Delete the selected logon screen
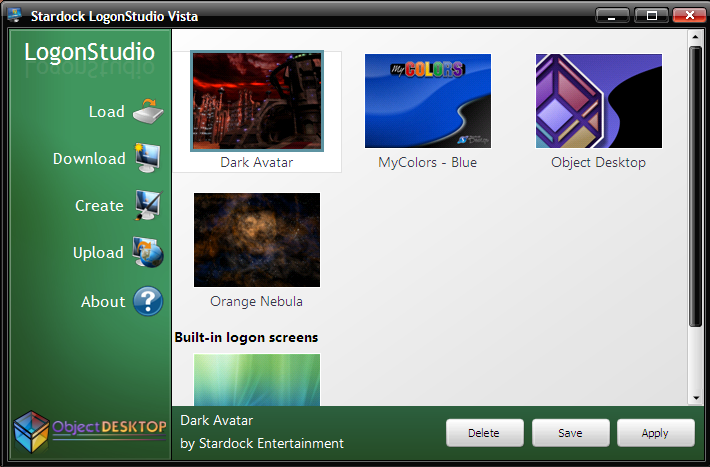Image resolution: width=710 pixels, height=467 pixels. 485,433
